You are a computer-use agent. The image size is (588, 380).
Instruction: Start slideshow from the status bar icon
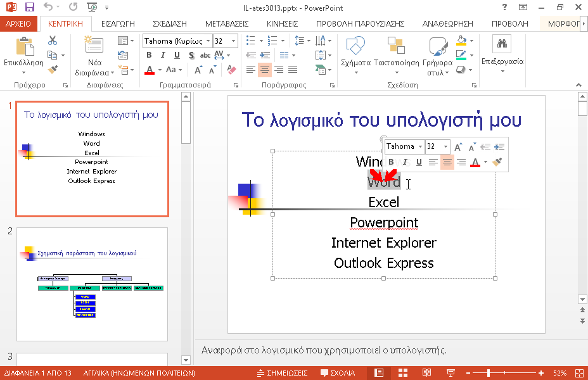451,373
